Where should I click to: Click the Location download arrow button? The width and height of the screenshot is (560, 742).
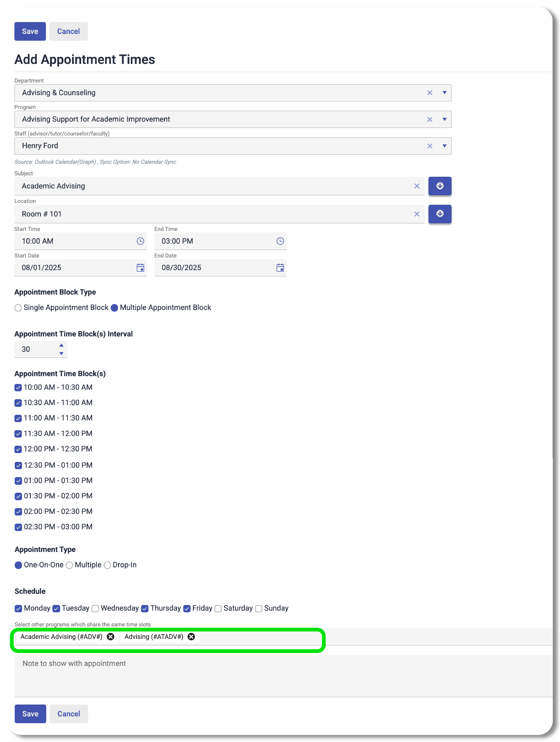pos(440,214)
